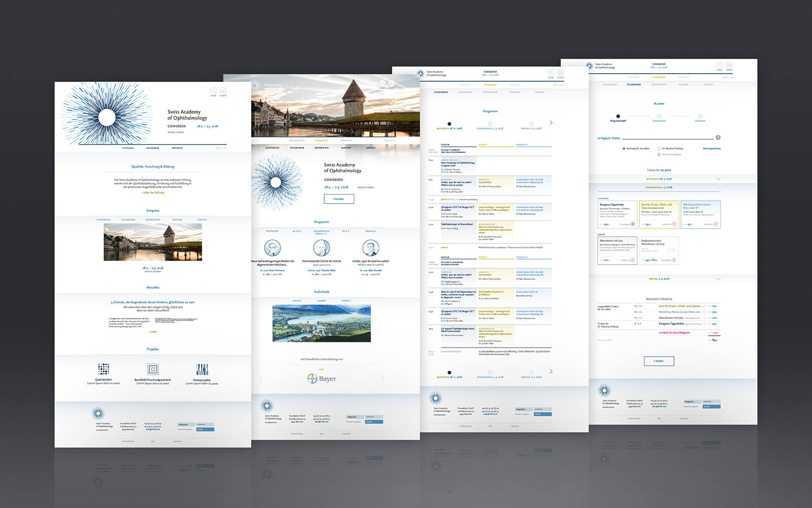Click Lucerne aerial map under Aufenthalt
The height and width of the screenshot is (508, 812).
tap(322, 323)
